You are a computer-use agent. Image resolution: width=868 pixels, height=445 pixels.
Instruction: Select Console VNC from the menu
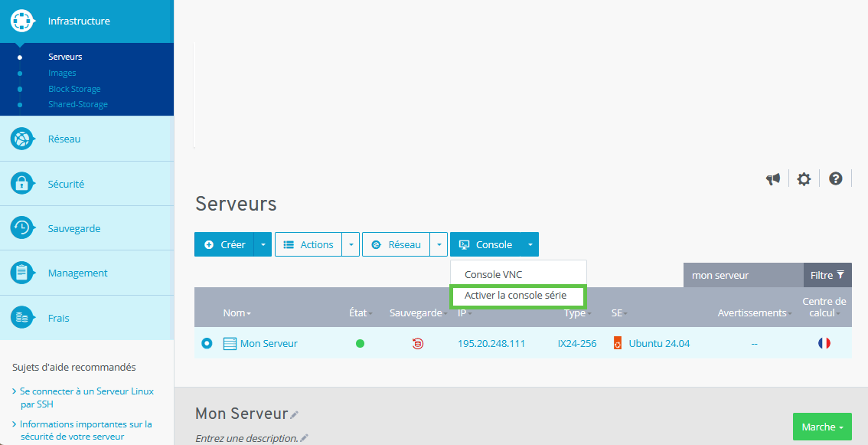click(x=493, y=274)
